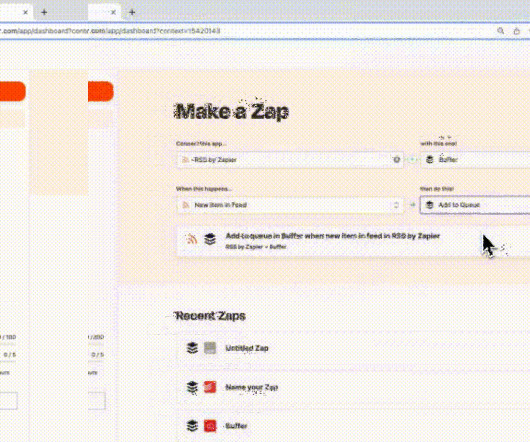This screenshot has width=530, height=442.
Task: Click the stacked Buffer icon in the Buffer row
Action: click(x=192, y=426)
